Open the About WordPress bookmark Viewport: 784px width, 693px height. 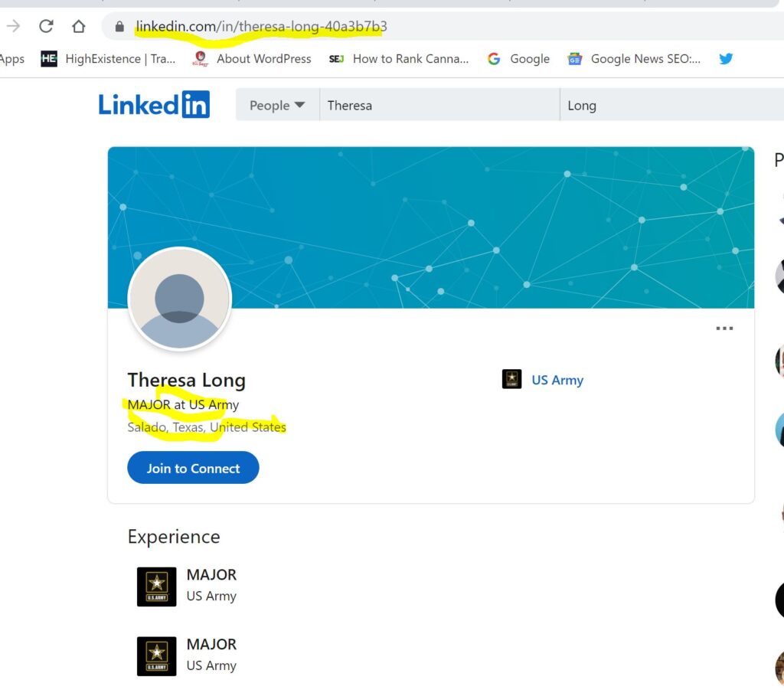(252, 58)
